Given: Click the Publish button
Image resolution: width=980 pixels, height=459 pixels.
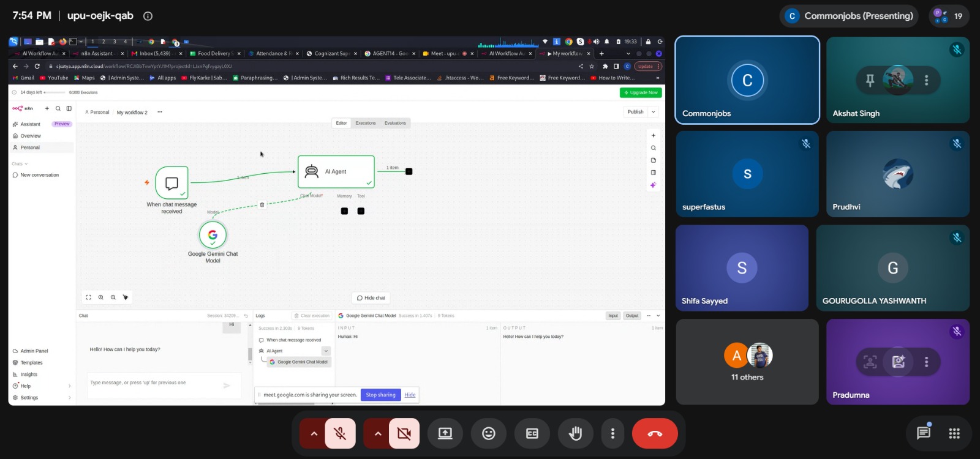Looking at the screenshot, I should tap(635, 112).
